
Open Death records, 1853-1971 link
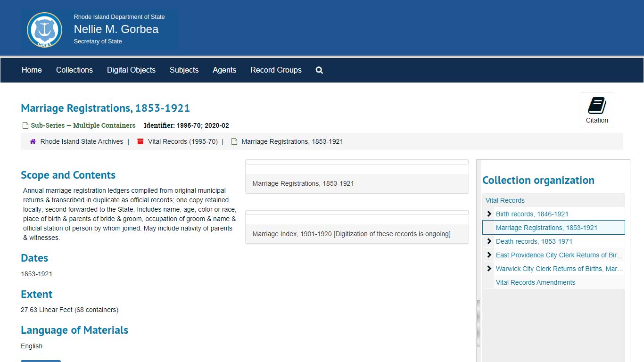[x=534, y=241]
